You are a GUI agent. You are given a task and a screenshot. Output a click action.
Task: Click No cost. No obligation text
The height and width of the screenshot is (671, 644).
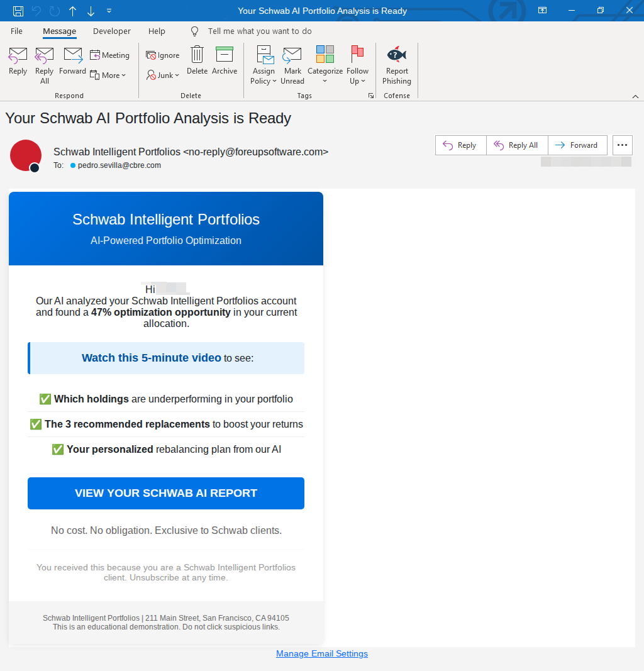coord(166,531)
